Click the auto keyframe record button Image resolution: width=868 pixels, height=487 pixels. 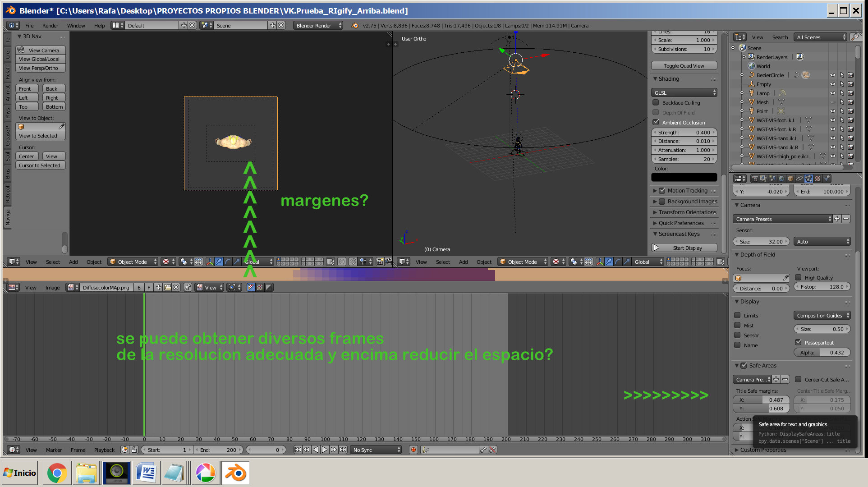[413, 450]
